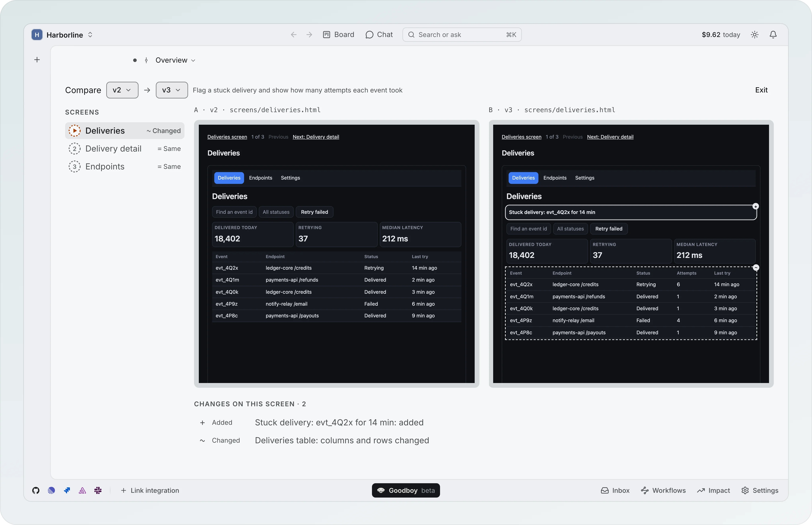The image size is (812, 525).
Task: Open the v2 version dropdown
Action: pyautogui.click(x=122, y=90)
